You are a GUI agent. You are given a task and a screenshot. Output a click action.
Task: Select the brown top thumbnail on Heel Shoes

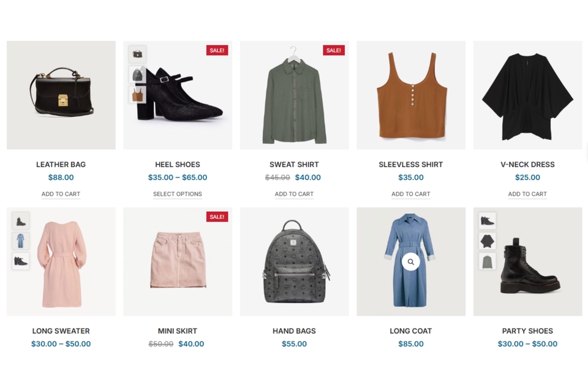[137, 94]
